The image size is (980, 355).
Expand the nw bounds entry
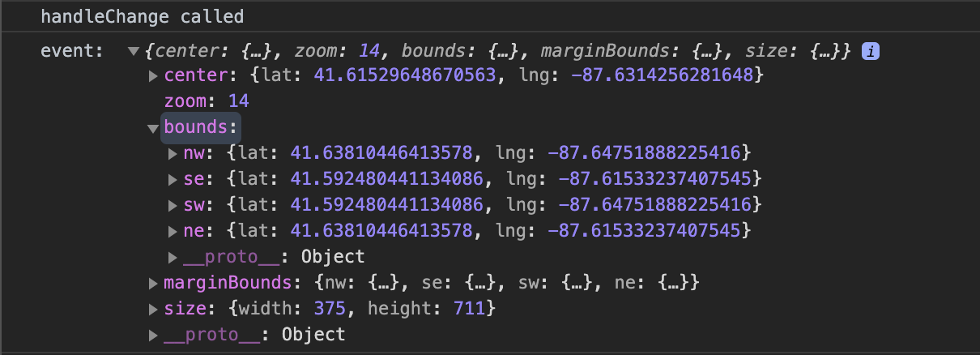click(173, 153)
